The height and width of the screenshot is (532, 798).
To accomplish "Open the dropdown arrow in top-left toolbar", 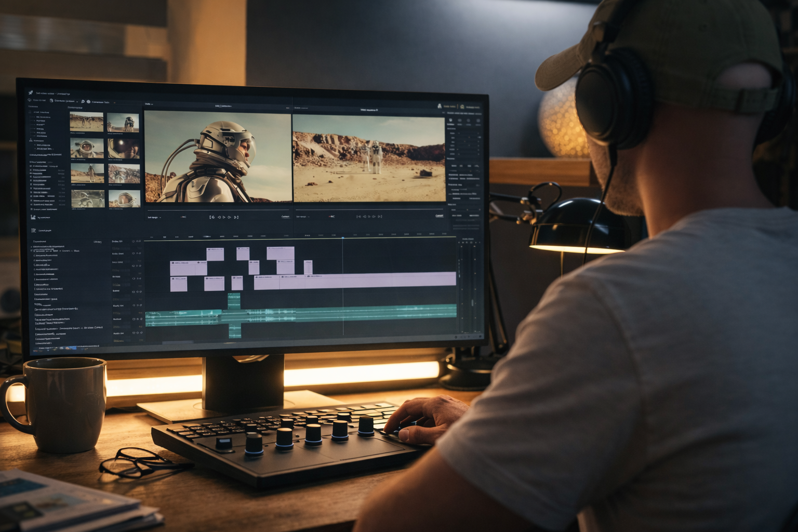I will (x=77, y=101).
